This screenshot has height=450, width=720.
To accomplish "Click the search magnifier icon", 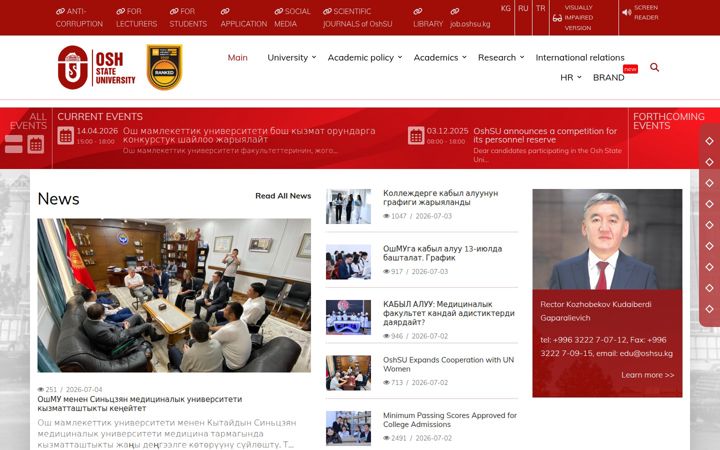I will (654, 68).
